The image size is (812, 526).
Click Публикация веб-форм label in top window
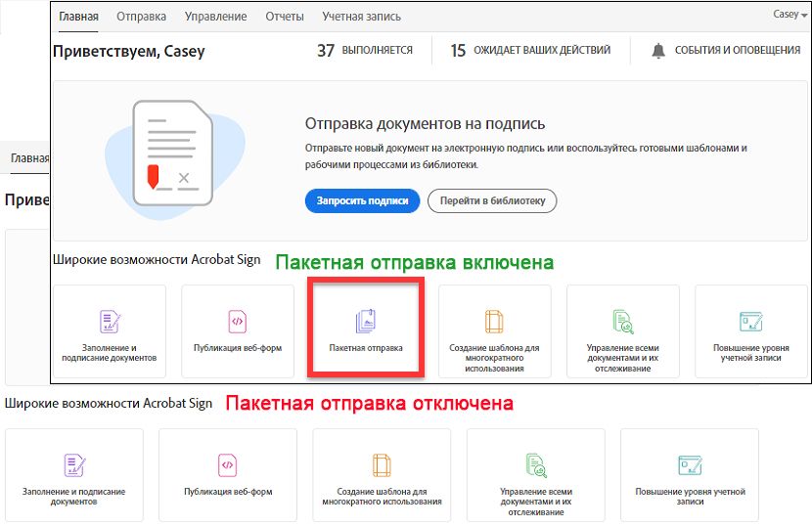[x=238, y=348]
